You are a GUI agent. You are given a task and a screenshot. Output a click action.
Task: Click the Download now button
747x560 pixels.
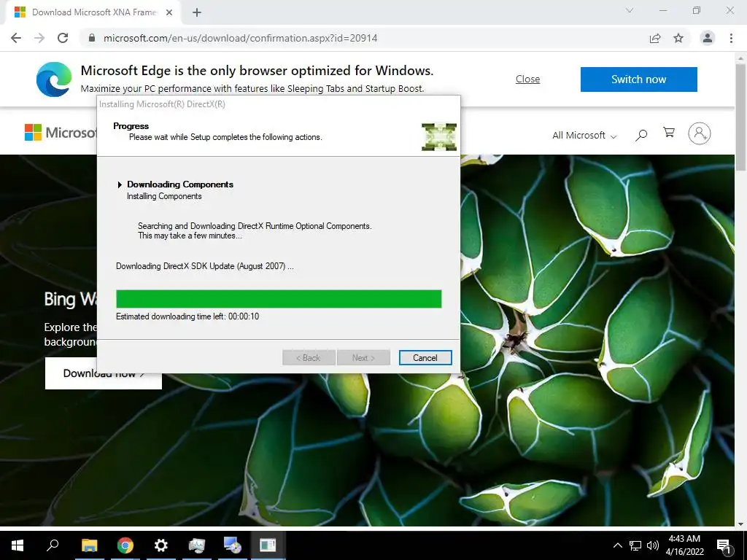pos(104,373)
